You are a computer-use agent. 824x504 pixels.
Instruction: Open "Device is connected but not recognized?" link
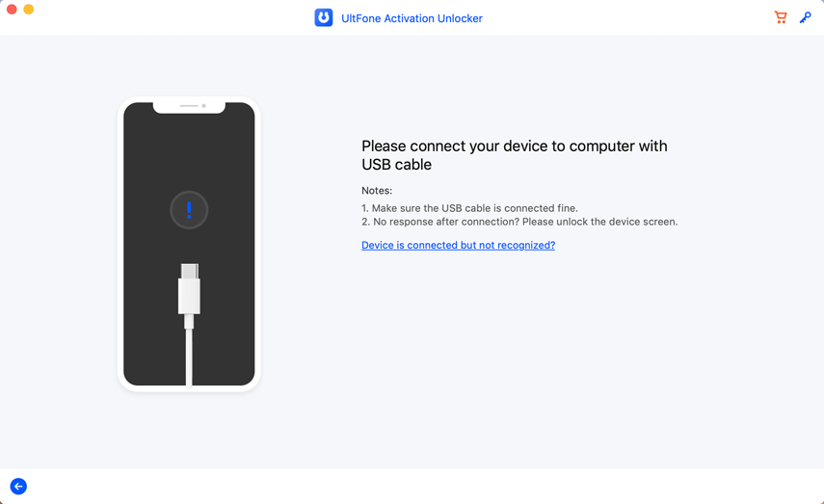(x=458, y=246)
